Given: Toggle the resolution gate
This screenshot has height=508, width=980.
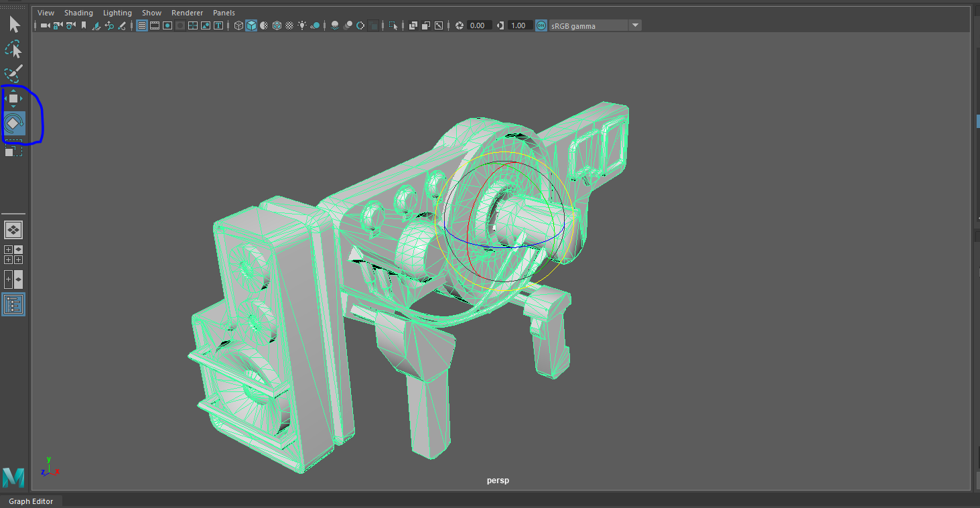Looking at the screenshot, I should (167, 25).
